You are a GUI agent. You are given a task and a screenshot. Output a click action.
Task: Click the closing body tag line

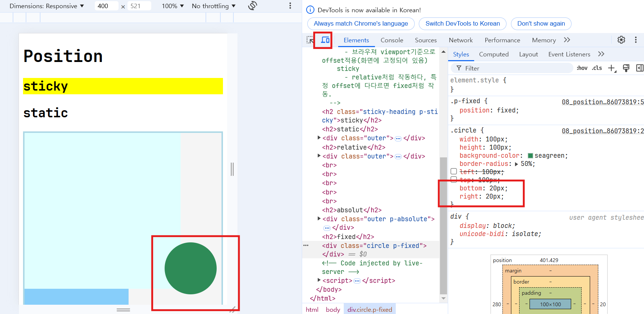coord(329,289)
